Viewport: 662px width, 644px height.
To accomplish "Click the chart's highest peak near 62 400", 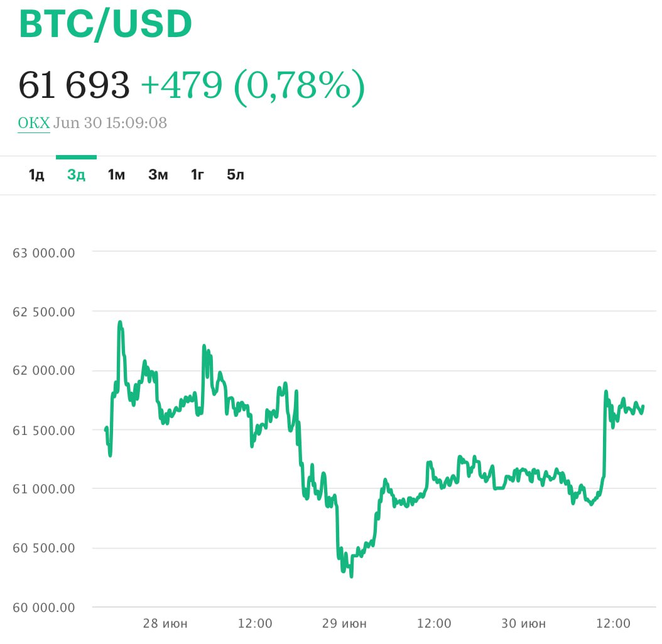I will click(120, 323).
